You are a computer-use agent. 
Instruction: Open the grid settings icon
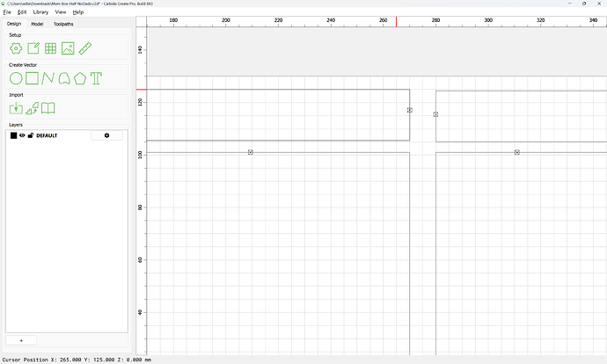tap(51, 48)
